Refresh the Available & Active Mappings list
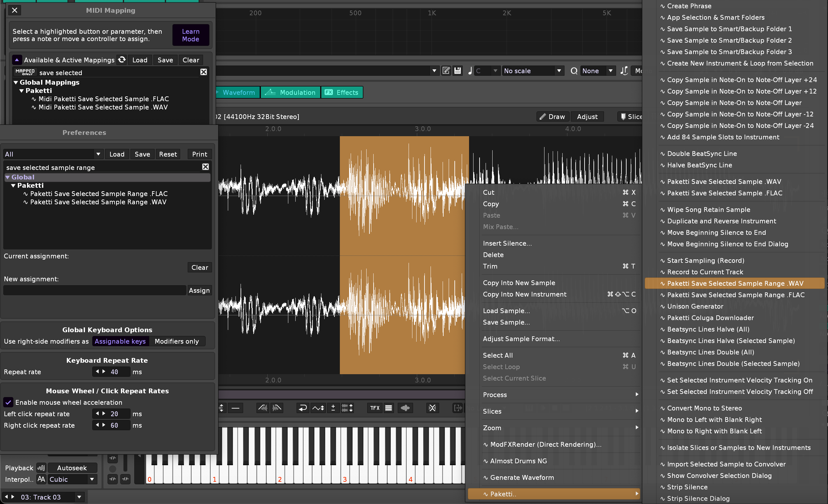The image size is (828, 504). tap(122, 60)
